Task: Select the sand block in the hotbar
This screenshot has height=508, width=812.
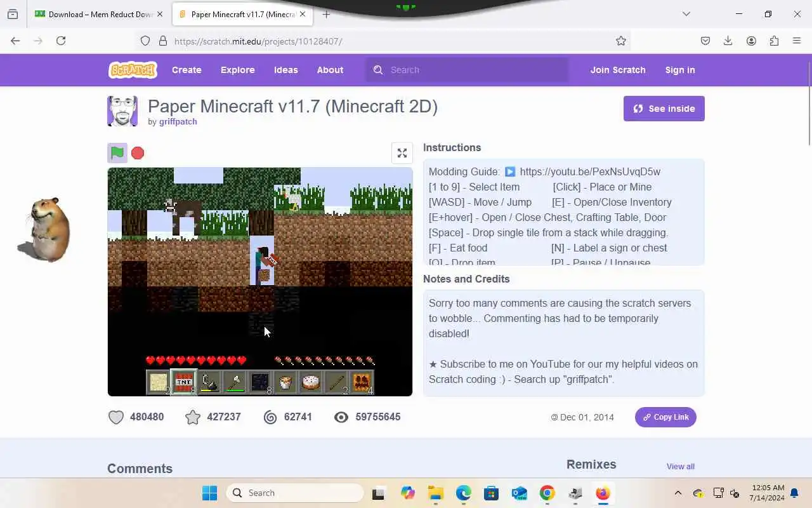Action: click(x=159, y=382)
